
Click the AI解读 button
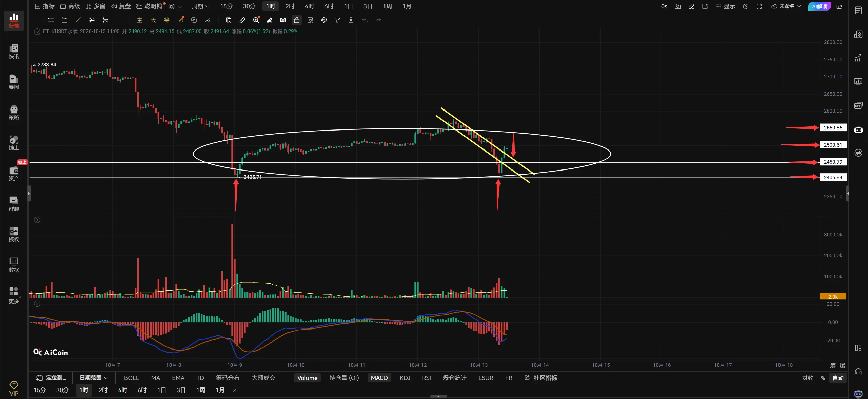820,6
